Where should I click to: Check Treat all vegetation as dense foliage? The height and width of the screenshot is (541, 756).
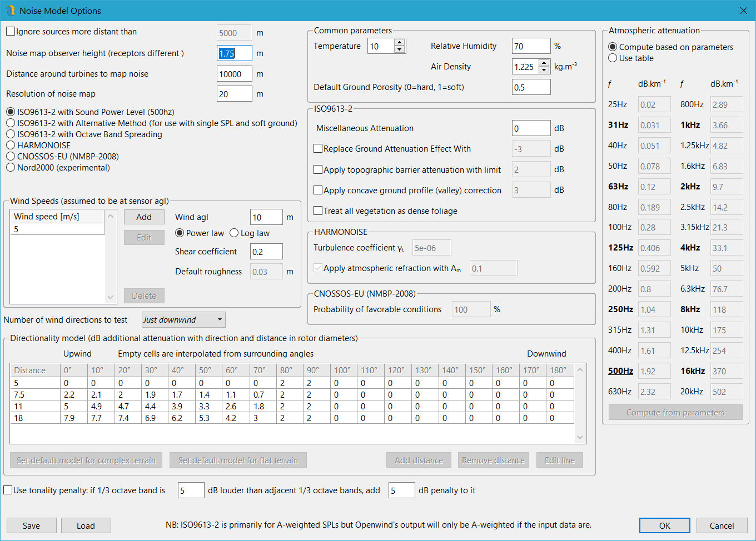(318, 211)
